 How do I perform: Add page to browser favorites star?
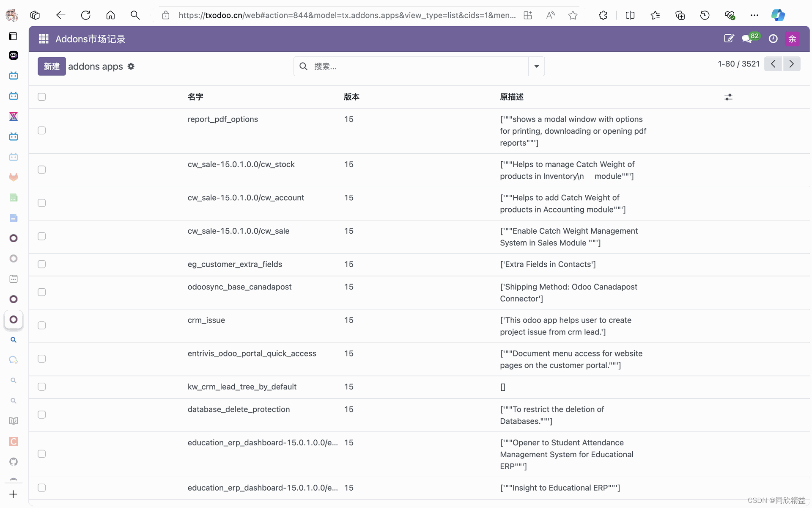coord(573,15)
